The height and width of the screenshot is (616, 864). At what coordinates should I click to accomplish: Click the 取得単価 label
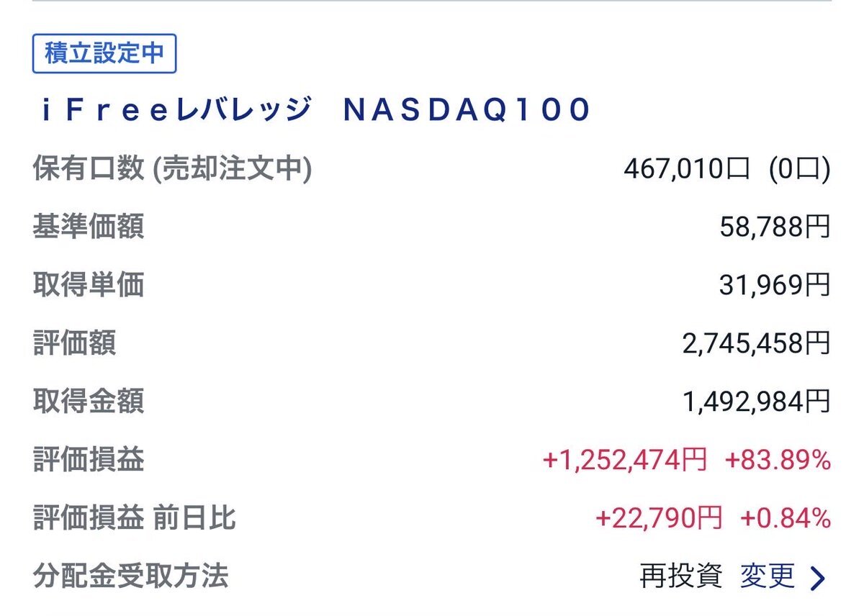(89, 286)
